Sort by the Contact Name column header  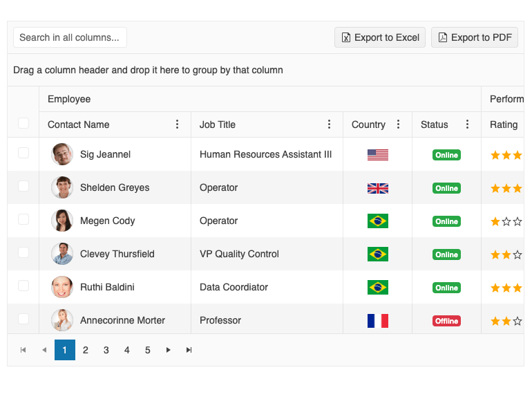click(78, 124)
